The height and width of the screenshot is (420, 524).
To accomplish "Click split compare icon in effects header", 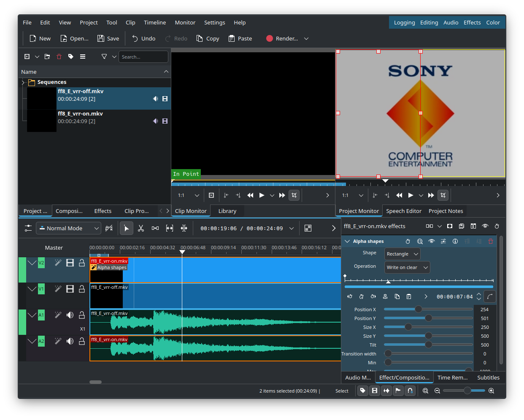I will (473, 226).
